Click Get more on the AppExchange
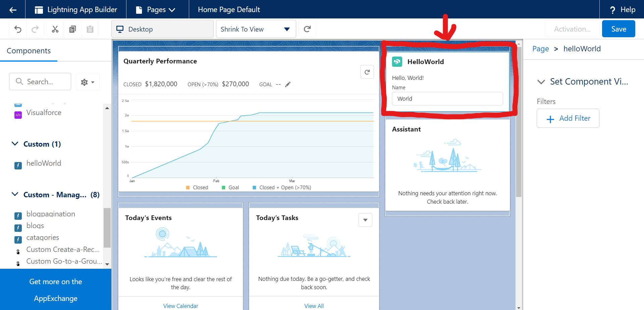Image resolution: width=644 pixels, height=310 pixels. [56, 290]
